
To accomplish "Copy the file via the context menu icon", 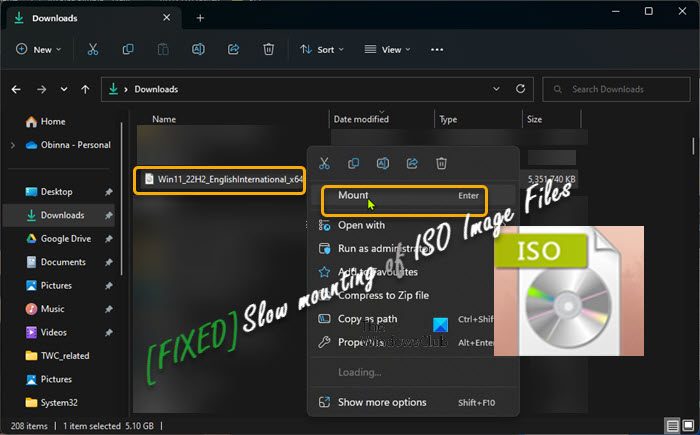I will [x=353, y=163].
